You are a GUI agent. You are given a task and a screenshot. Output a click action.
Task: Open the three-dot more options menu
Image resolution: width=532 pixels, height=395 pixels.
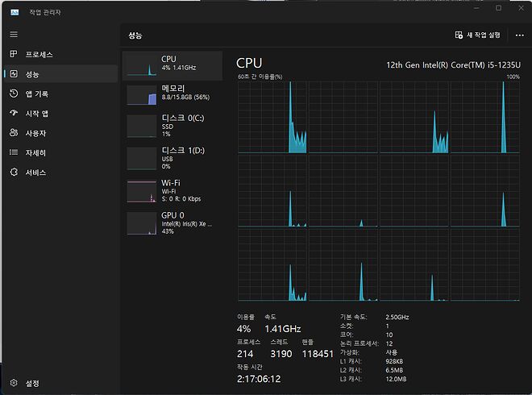[x=519, y=35]
